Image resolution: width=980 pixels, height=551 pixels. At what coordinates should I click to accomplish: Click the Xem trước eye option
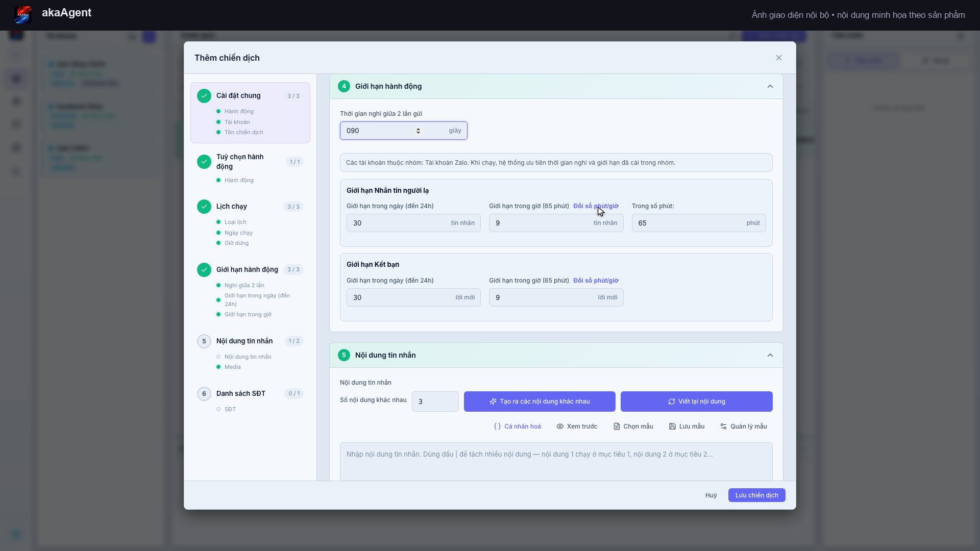click(x=577, y=427)
